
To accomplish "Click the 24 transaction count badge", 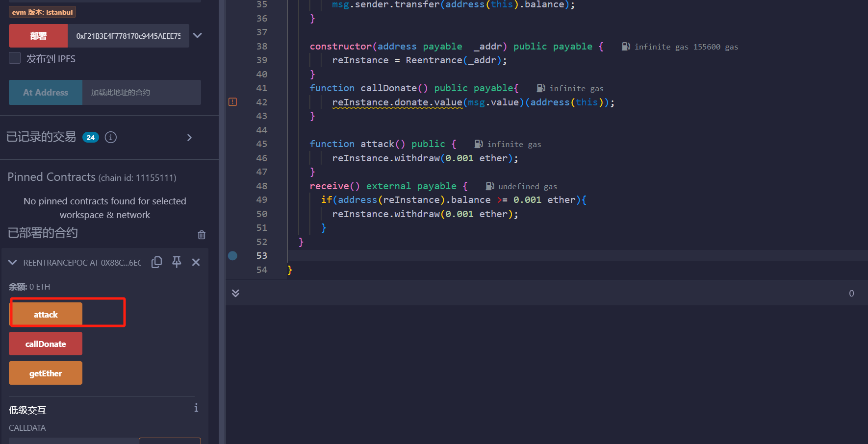I will pos(90,138).
